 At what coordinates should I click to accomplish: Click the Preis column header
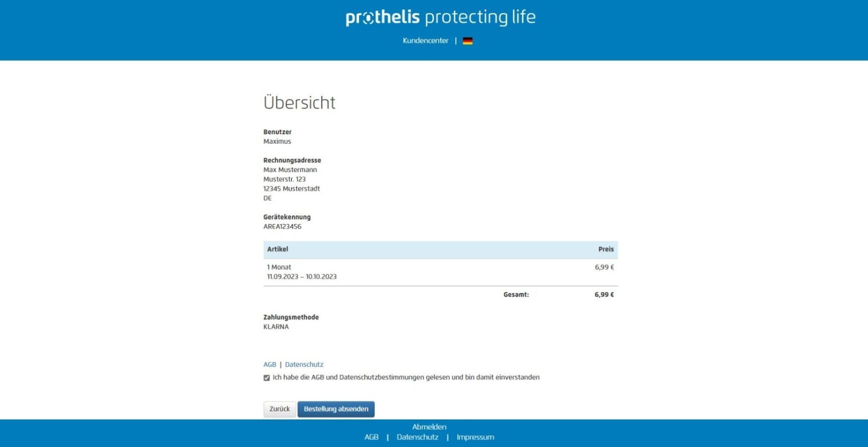[606, 249]
